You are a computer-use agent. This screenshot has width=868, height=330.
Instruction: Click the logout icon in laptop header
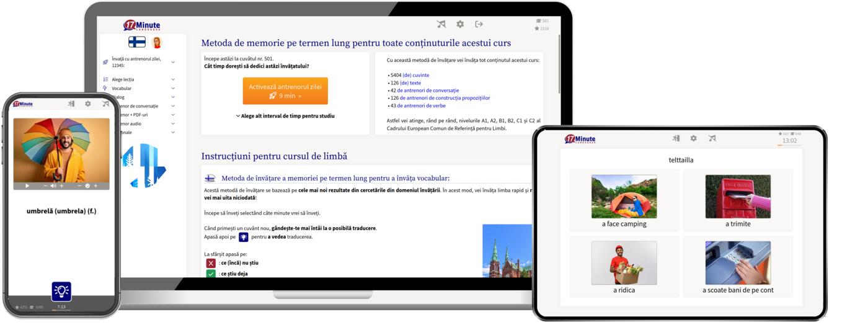click(x=479, y=24)
